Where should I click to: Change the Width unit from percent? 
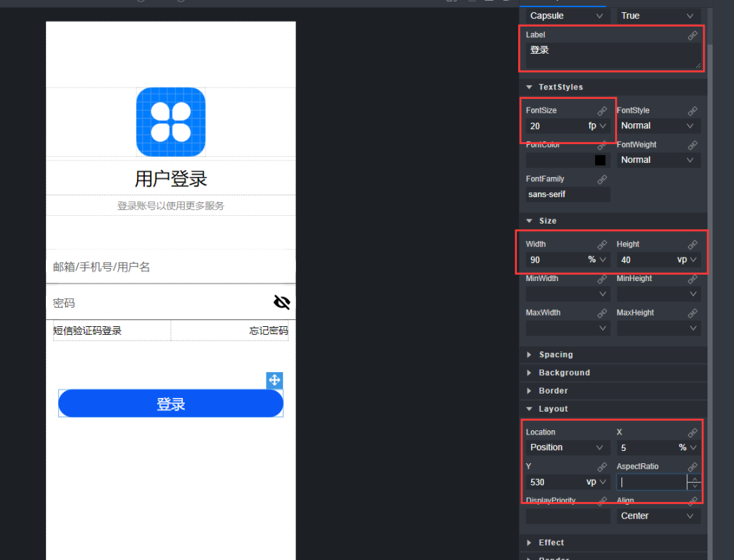tap(597, 260)
